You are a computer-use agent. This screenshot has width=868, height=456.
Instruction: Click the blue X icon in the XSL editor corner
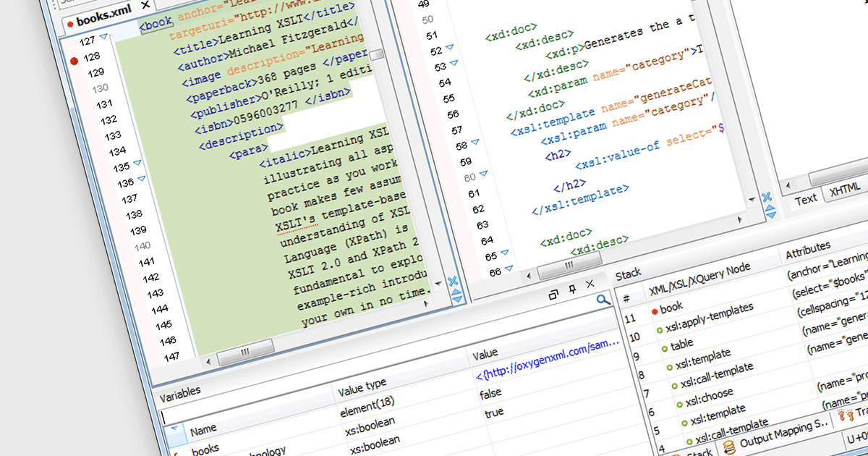[x=766, y=197]
